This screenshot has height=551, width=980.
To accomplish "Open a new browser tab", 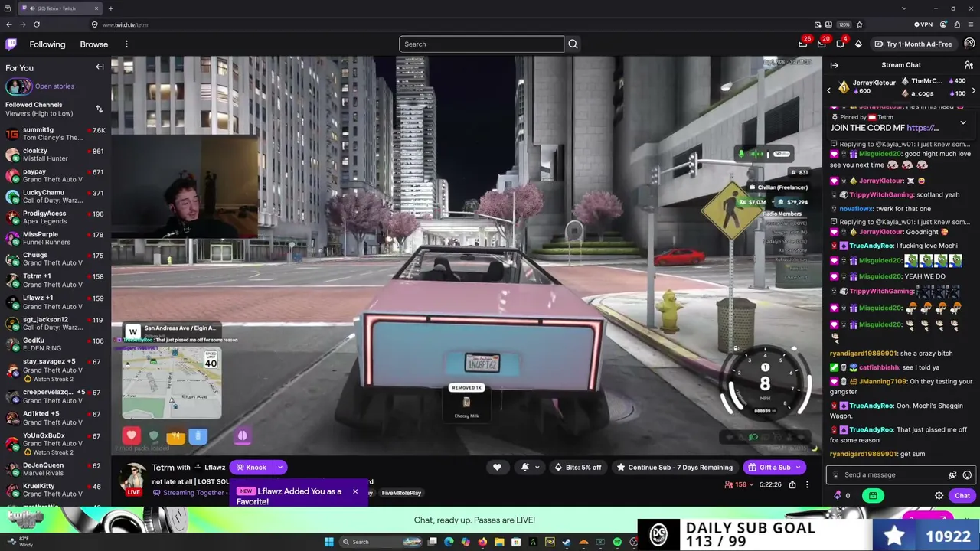I will coord(110,8).
